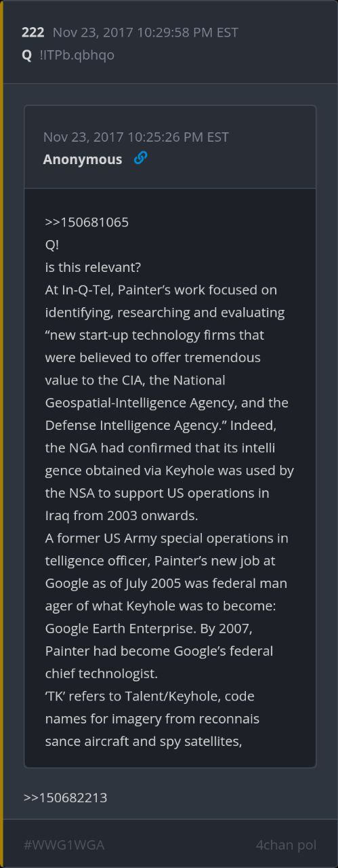
Task: Click the 'Q!' line in quoted post
Action: click(52, 245)
